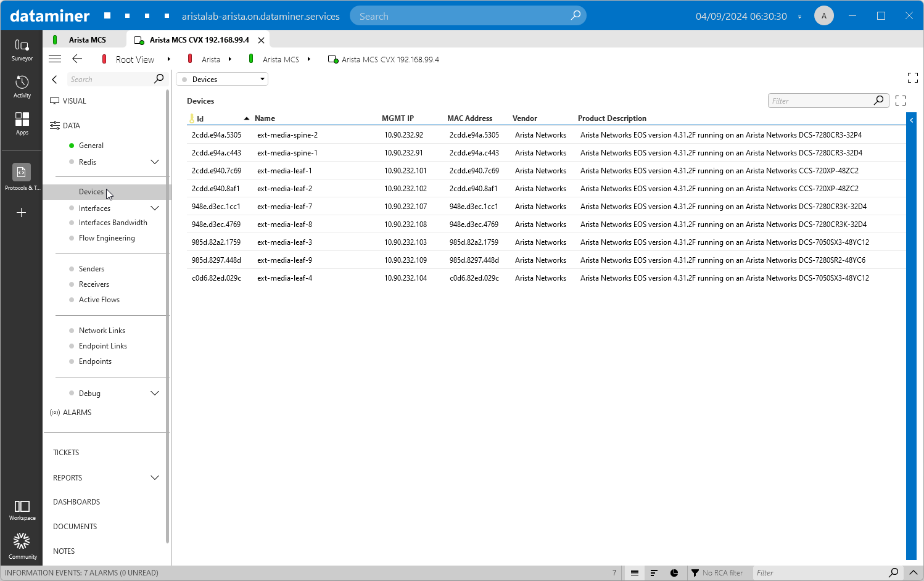
Task: Click the full-screen icon beside table filter
Action: (x=901, y=101)
